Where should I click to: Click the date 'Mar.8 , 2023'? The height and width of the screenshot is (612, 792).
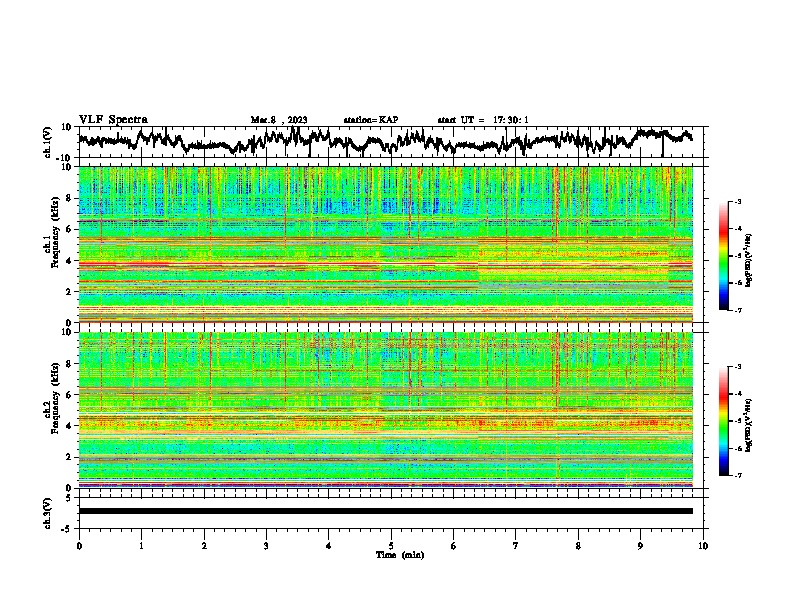[279, 120]
